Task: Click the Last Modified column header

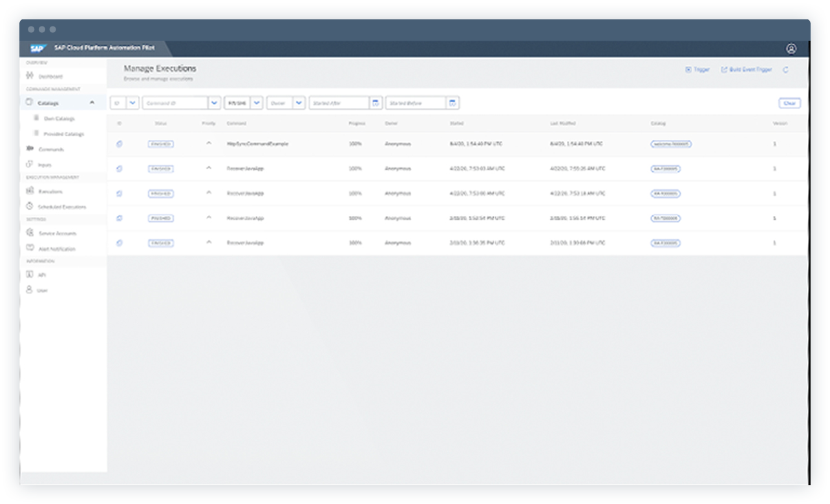Action: click(562, 123)
